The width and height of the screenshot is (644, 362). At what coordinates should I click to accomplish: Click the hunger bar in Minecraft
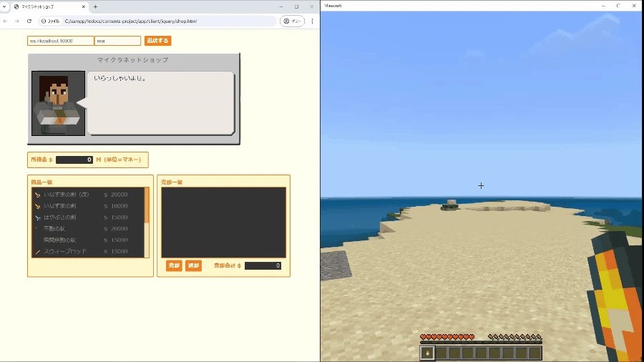(515, 337)
